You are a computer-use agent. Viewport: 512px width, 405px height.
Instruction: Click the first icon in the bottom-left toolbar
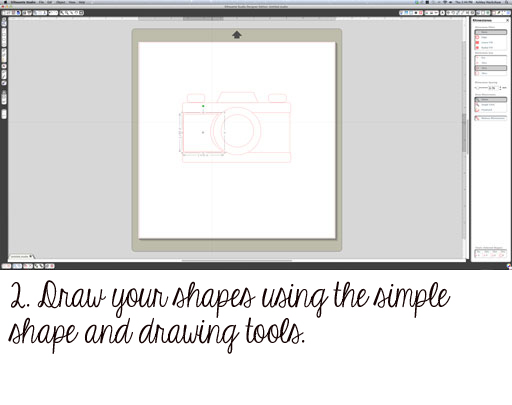(x=4, y=266)
